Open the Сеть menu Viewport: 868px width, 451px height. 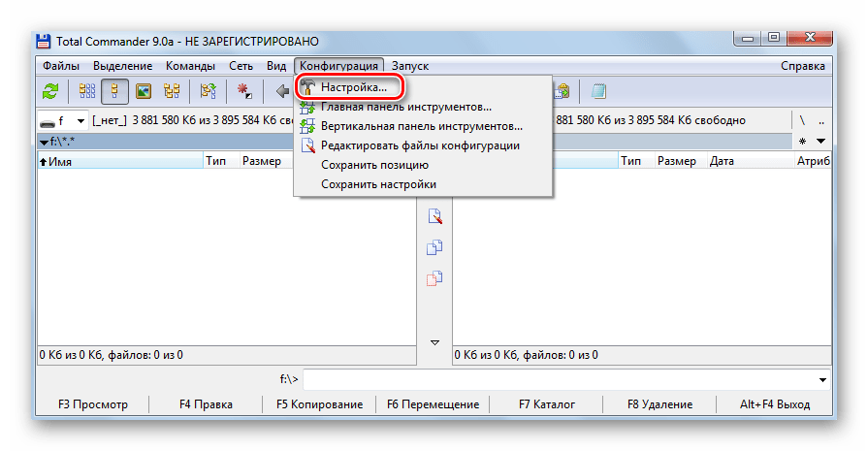(241, 66)
